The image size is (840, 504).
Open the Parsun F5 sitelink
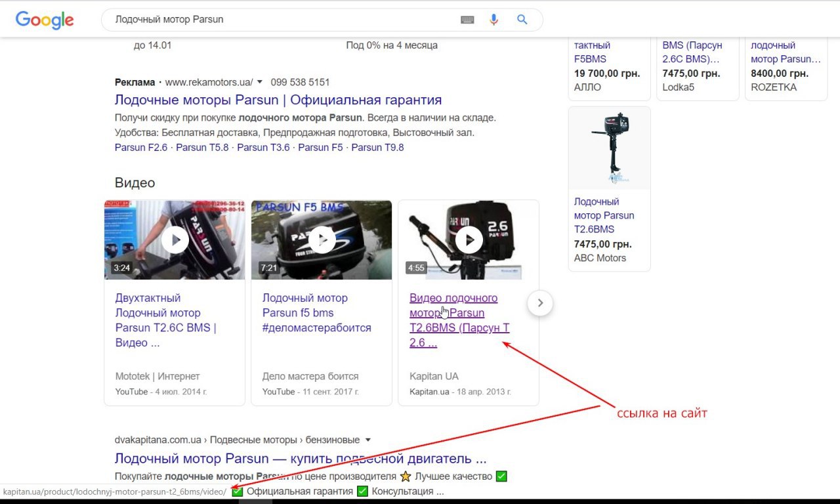click(x=320, y=148)
